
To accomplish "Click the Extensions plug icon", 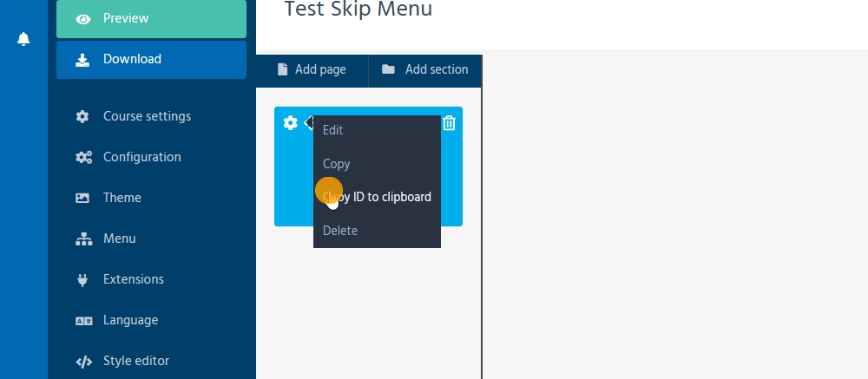I will pos(83,279).
